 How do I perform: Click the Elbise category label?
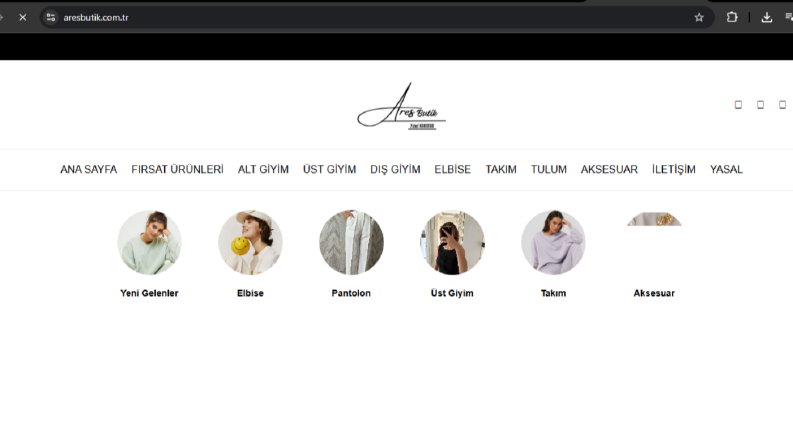[x=250, y=293]
